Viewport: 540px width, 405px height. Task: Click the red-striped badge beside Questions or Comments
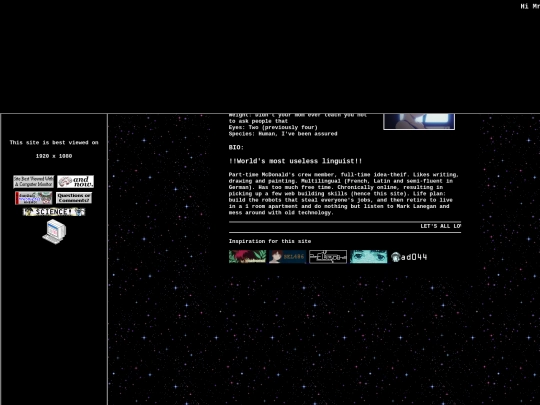[33, 198]
